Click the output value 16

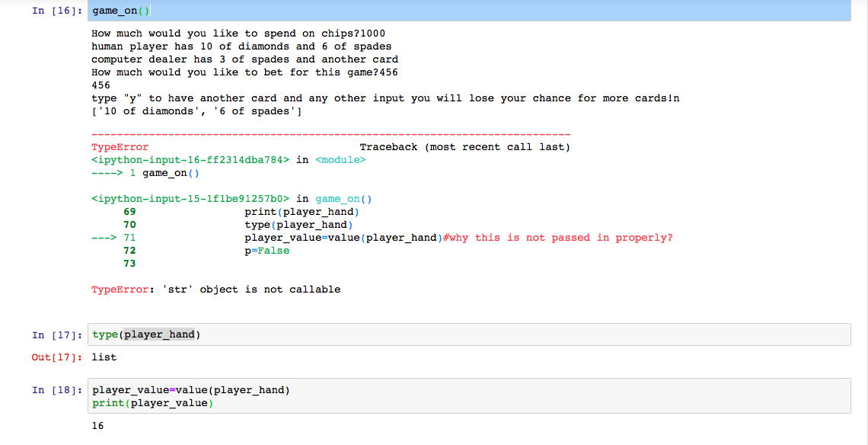click(97, 425)
